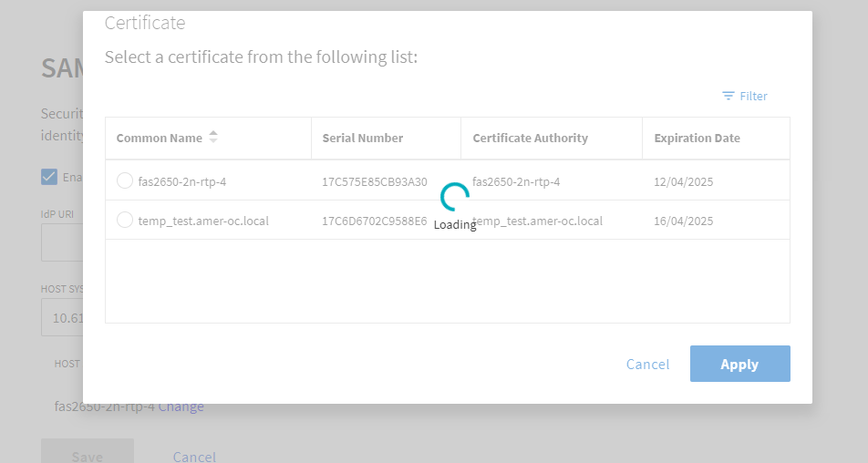Sort by the Expiration Date column header
Viewport: 868px width, 463px height.
pos(697,139)
